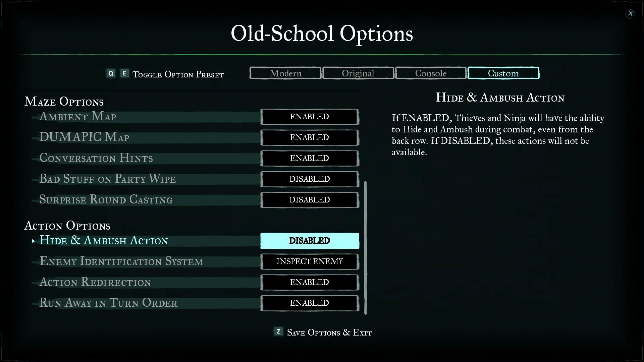Select the Custom option preset
This screenshot has width=644, height=362.
pyautogui.click(x=503, y=73)
